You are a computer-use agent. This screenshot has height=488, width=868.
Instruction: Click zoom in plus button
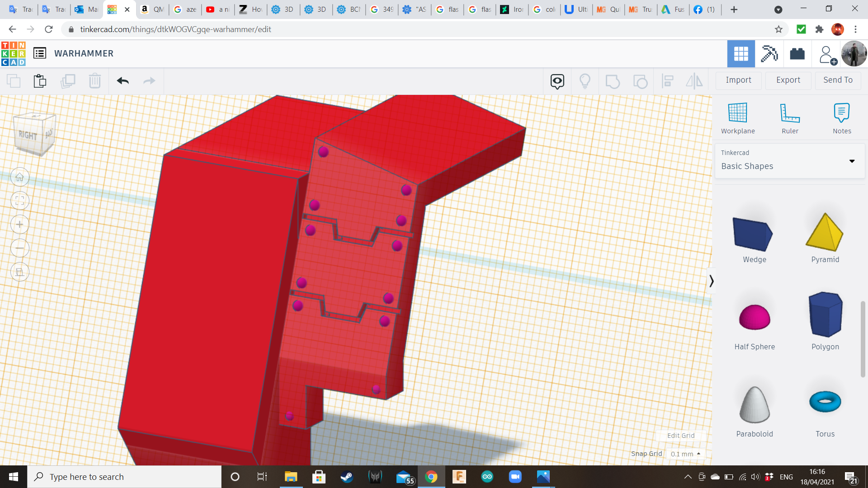click(20, 225)
